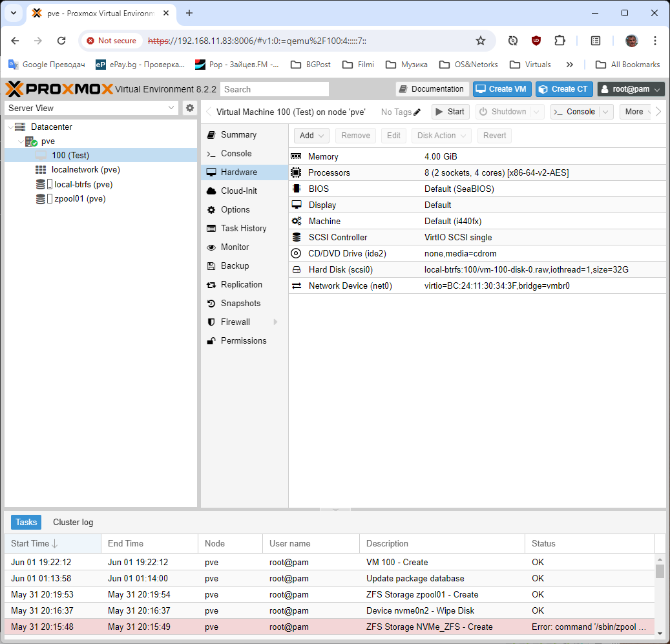
Task: Open the Shutdown options dropdown arrow
Action: [537, 112]
